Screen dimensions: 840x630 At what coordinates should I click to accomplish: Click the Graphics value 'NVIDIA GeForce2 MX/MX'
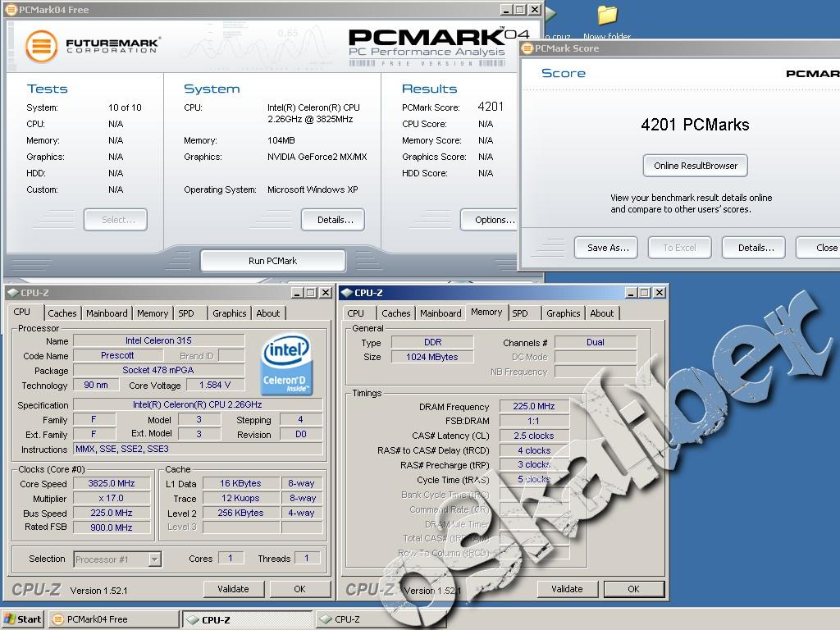317,157
